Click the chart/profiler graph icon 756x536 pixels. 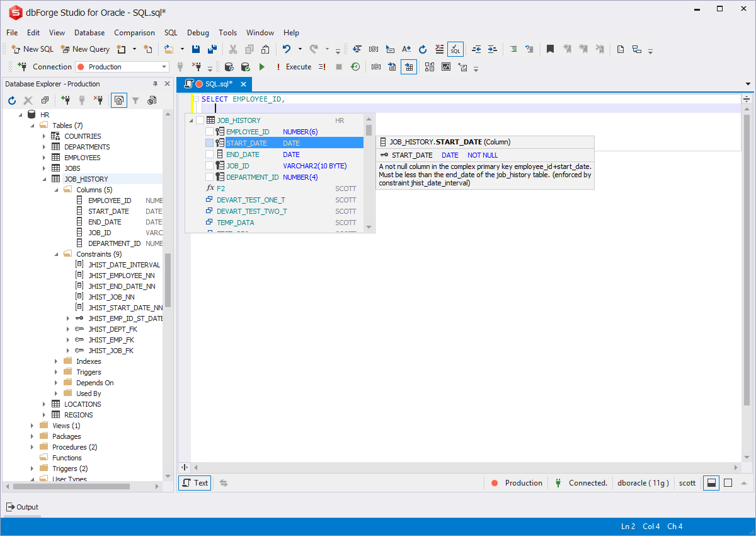(x=446, y=67)
